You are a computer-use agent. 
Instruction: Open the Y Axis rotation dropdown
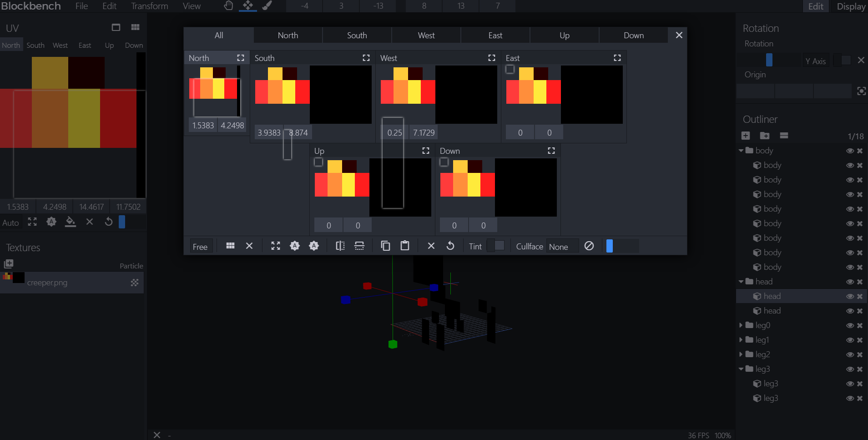816,61
